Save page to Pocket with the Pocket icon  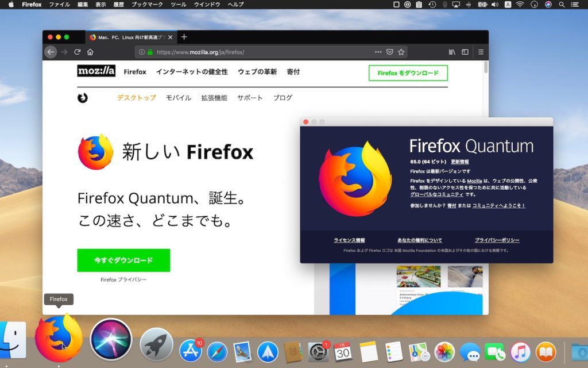[390, 52]
